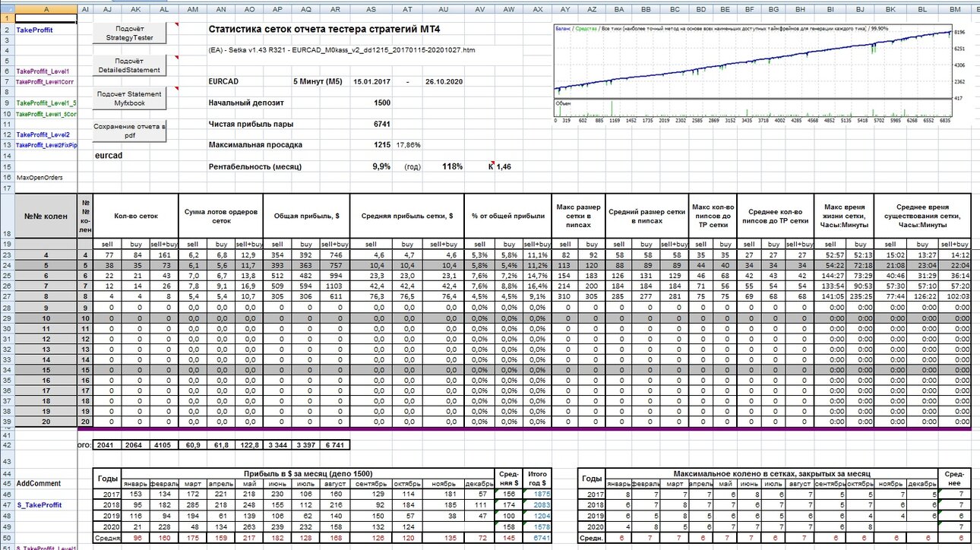
Task: Select row 18 header
Action: 7,216
